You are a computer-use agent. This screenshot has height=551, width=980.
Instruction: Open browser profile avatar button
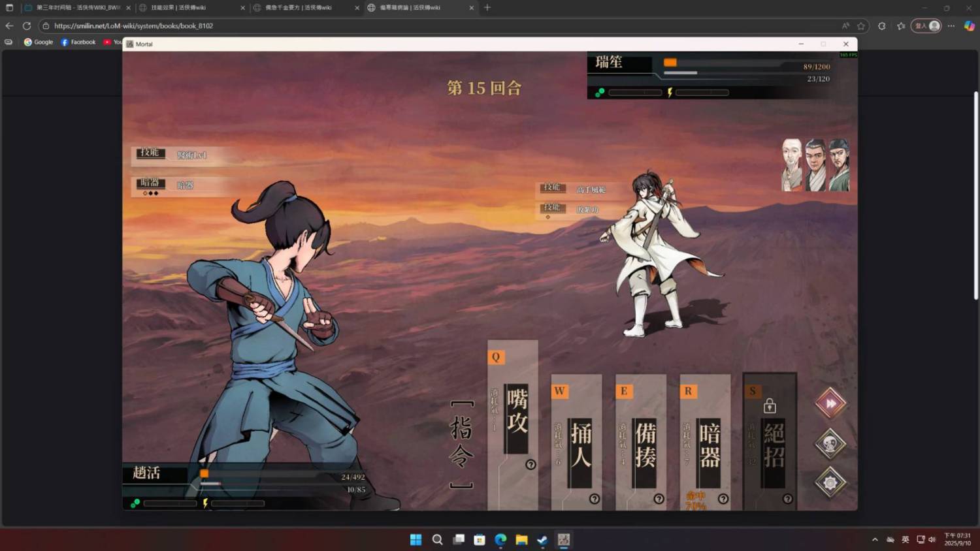926,26
